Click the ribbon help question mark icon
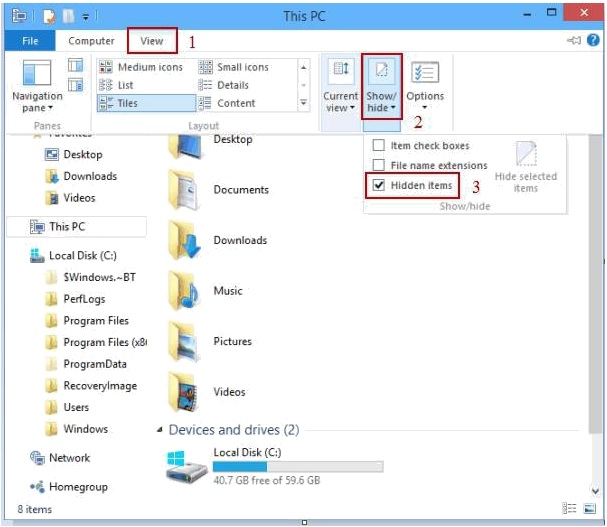This screenshot has height=527, width=607. pos(594,41)
